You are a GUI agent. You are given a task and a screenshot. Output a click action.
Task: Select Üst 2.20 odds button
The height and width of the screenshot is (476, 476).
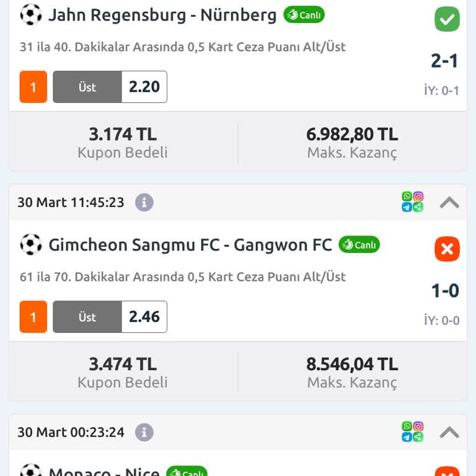(110, 87)
